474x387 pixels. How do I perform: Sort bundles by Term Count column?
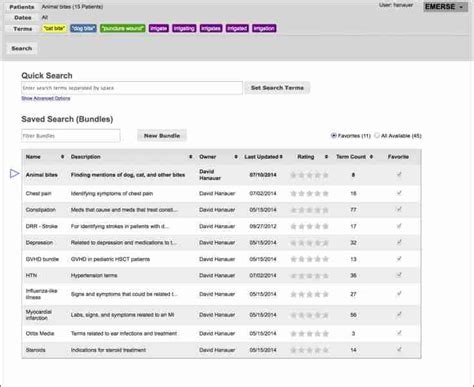tap(354, 157)
